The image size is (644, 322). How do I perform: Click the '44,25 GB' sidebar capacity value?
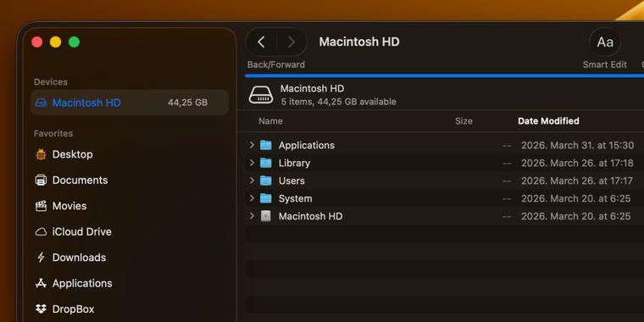[188, 103]
